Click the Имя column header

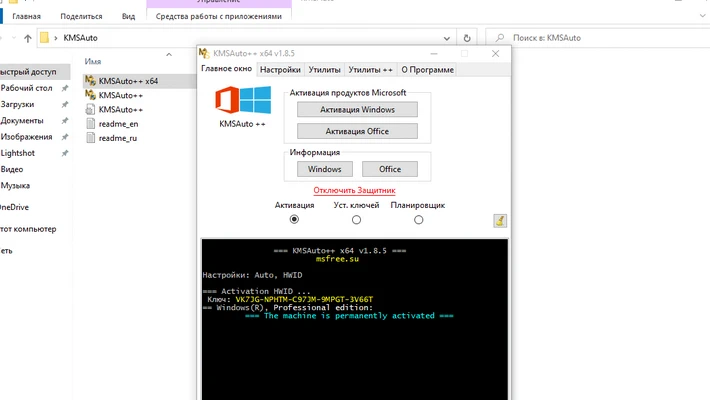(x=93, y=61)
